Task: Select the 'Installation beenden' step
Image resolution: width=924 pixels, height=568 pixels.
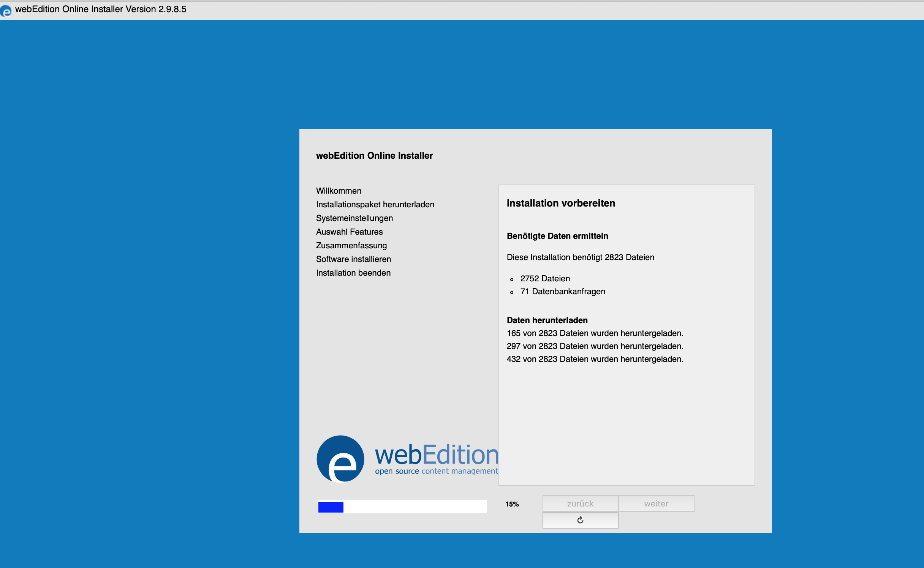Action: coord(353,273)
